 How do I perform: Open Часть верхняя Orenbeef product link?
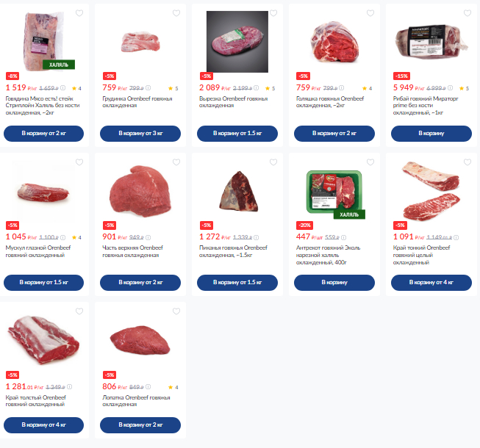pyautogui.click(x=132, y=251)
